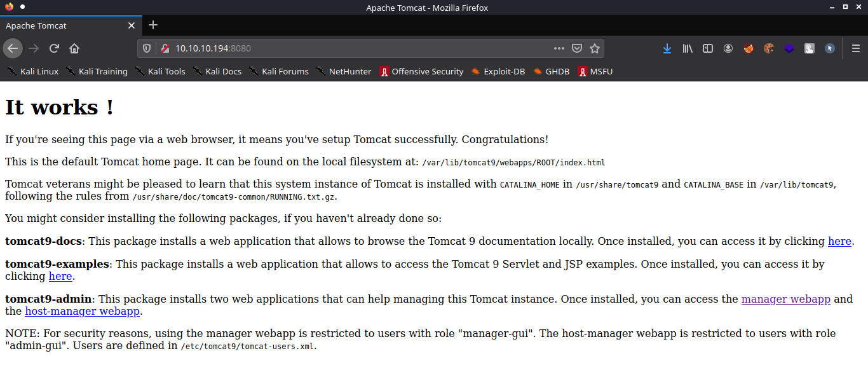Open the manager webapp link

coord(785,300)
